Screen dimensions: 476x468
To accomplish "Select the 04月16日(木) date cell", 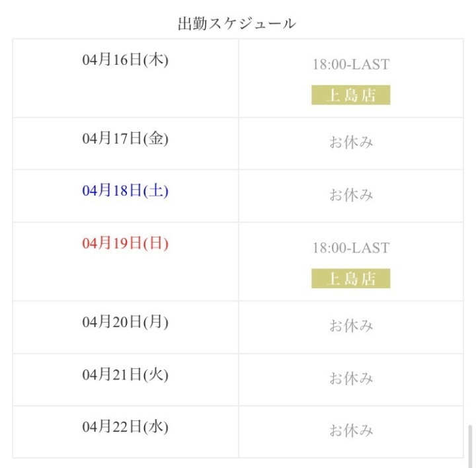I will point(125,60).
